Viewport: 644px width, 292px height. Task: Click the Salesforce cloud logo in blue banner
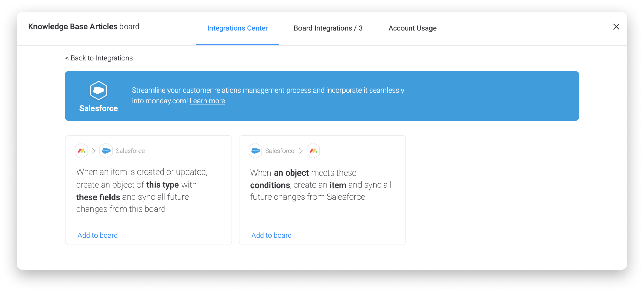coord(99,91)
